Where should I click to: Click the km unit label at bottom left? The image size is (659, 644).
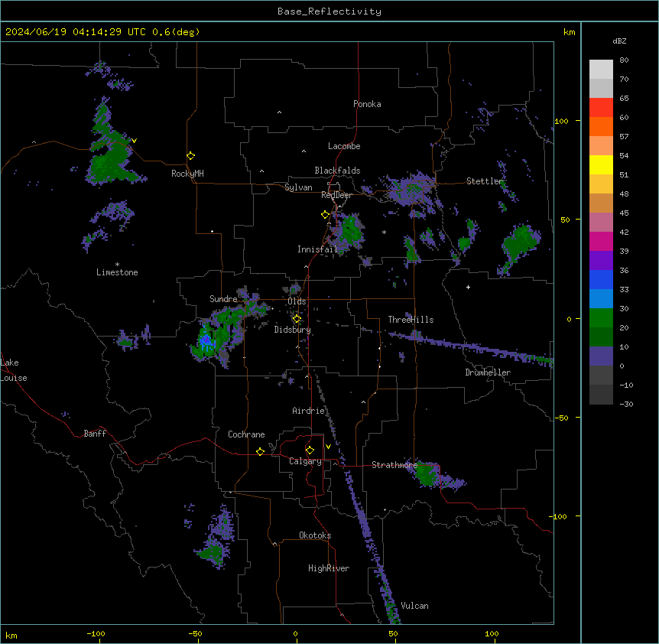(11, 635)
